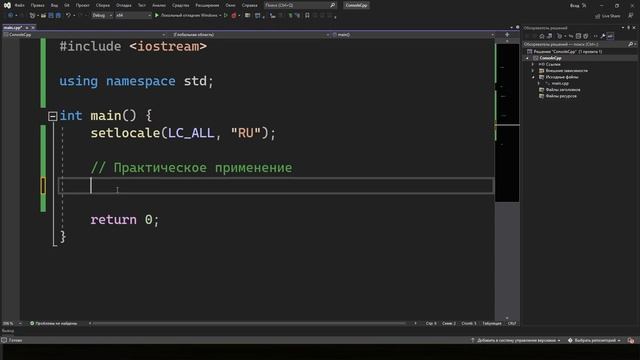Image resolution: width=640 pixels, height=360 pixels.
Task: Close the Solution Explorer panel
Action: (634, 28)
